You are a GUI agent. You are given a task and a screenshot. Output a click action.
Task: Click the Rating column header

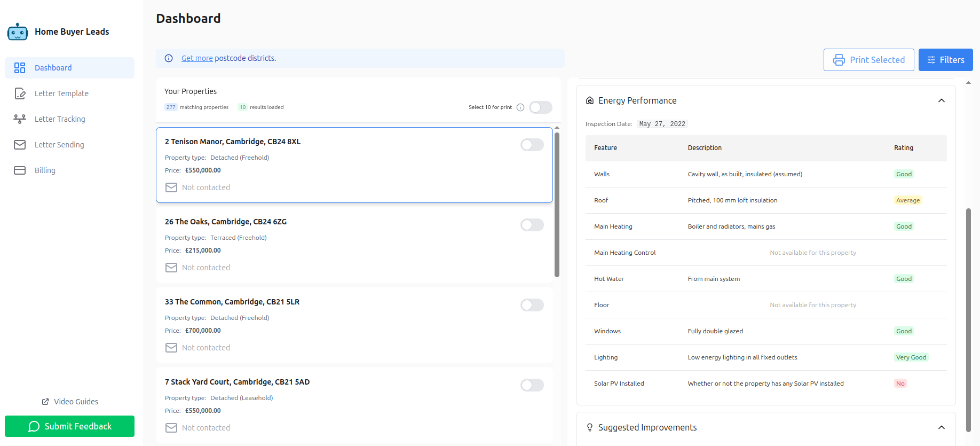904,148
